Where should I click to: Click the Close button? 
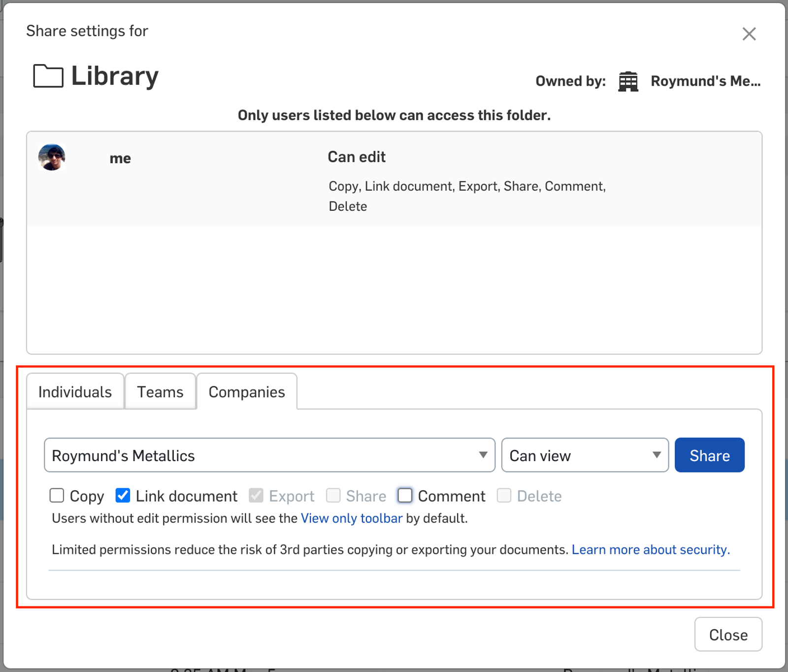pos(728,635)
